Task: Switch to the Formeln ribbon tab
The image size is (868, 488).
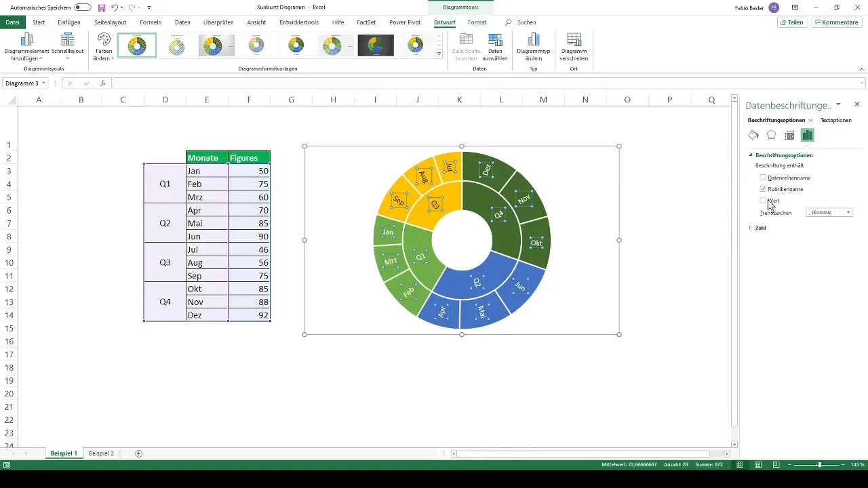Action: coord(151,22)
